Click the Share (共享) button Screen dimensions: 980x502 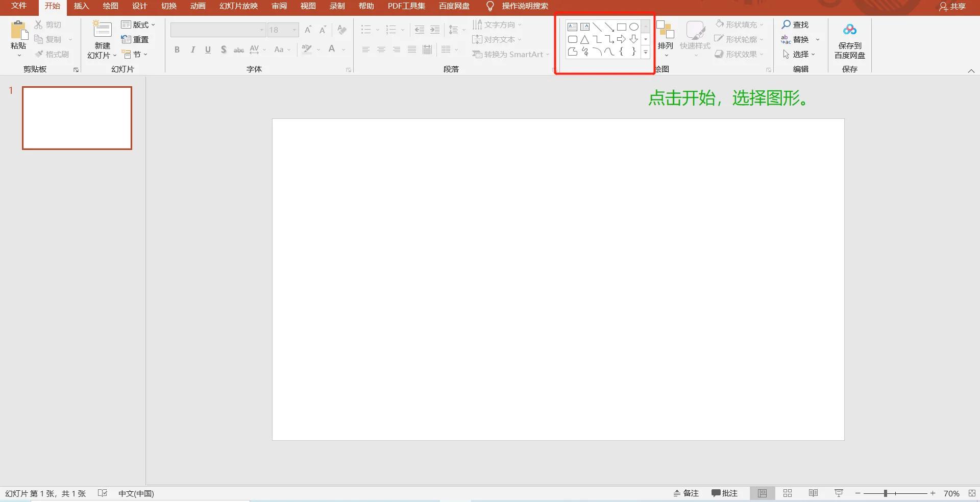[x=952, y=7]
